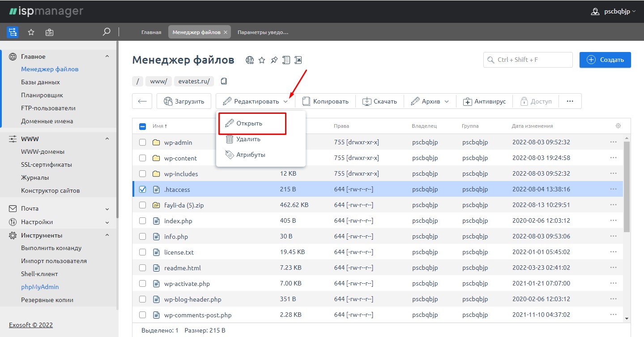Open row actions dots for index.php
Viewport: 644px width, 337px height.
tap(613, 220)
